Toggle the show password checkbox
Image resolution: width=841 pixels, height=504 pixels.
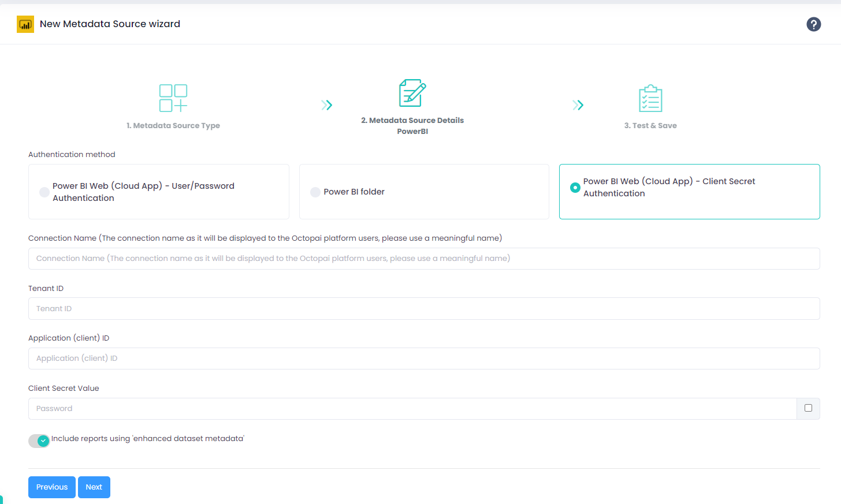808,408
